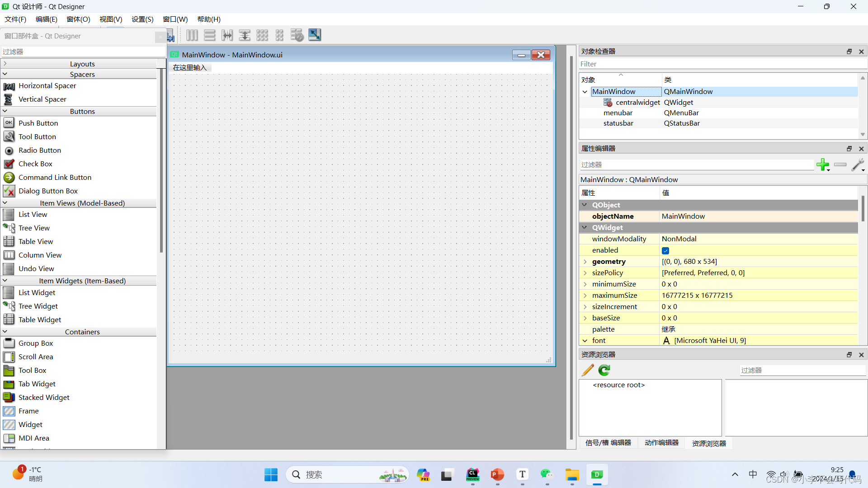The height and width of the screenshot is (488, 868).
Task: Choose the Tree View widget icon
Action: pyautogui.click(x=9, y=228)
